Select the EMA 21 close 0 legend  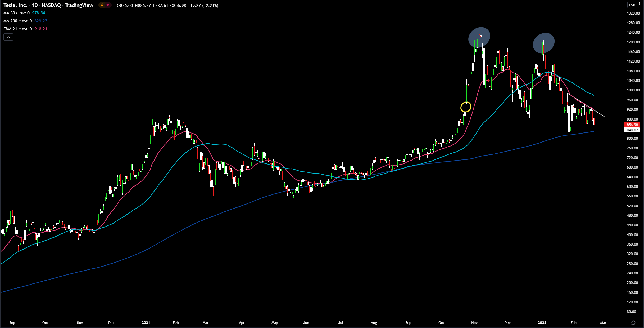(x=17, y=29)
